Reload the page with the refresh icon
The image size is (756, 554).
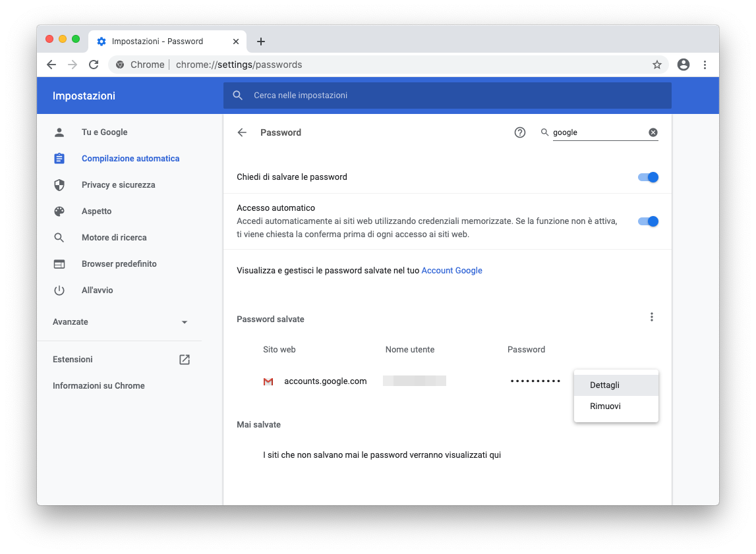coord(94,65)
